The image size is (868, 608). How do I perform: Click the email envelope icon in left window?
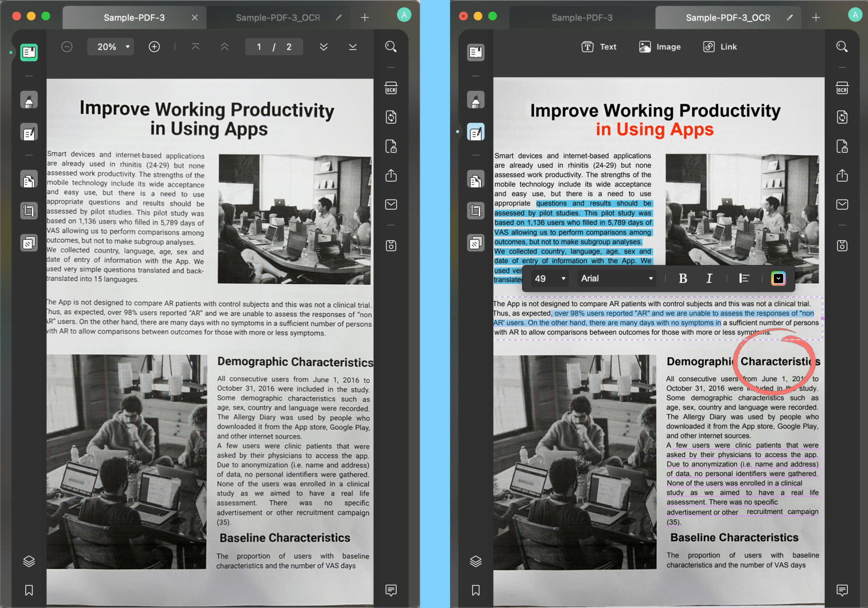[x=391, y=204]
